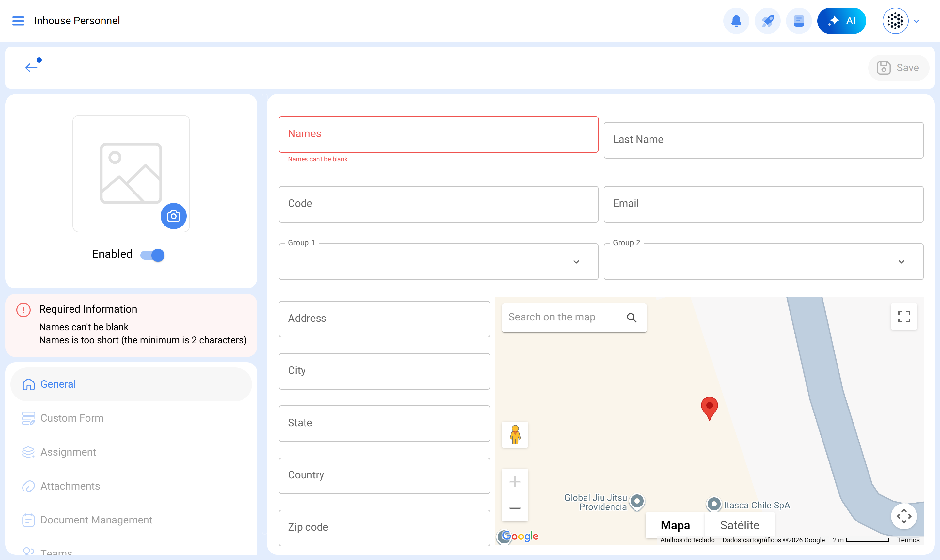Switch to the Attachments section
The height and width of the screenshot is (560, 940).
click(70, 486)
